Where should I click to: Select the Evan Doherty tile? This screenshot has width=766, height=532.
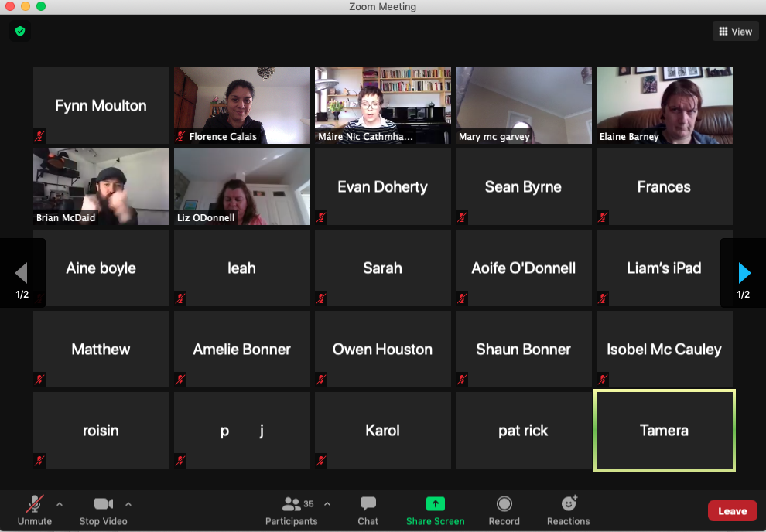point(382,187)
